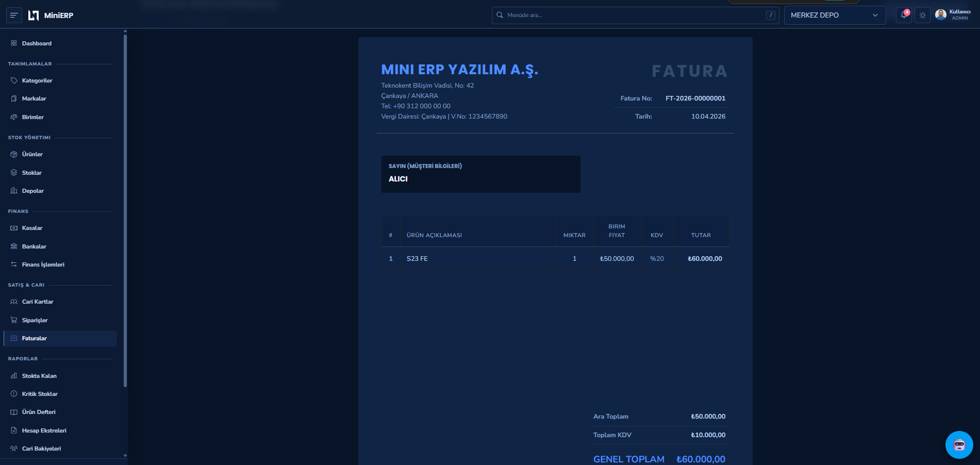Viewport: 980px width, 465px height.
Task: Click the MiniERP logo
Action: click(51, 15)
